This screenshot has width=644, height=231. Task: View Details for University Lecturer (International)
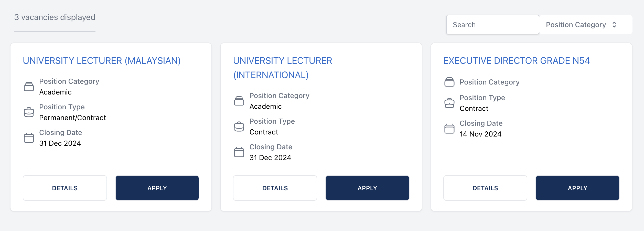[x=275, y=188]
